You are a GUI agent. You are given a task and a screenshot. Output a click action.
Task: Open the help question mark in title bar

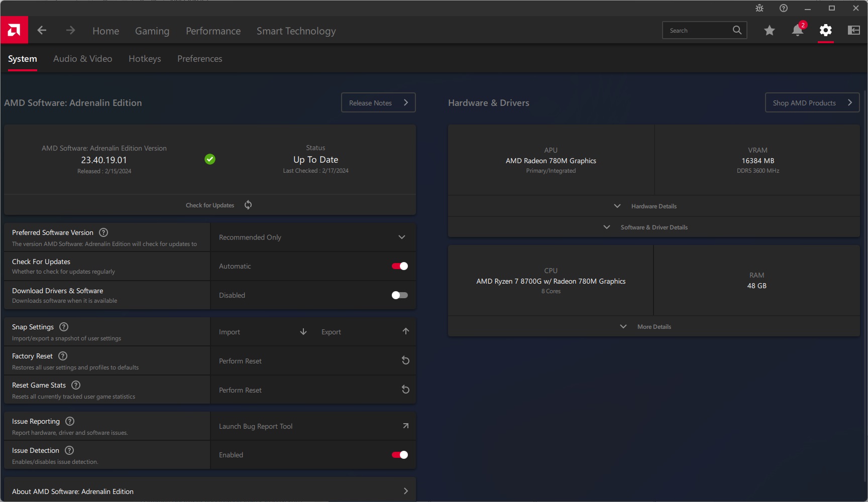coord(784,8)
